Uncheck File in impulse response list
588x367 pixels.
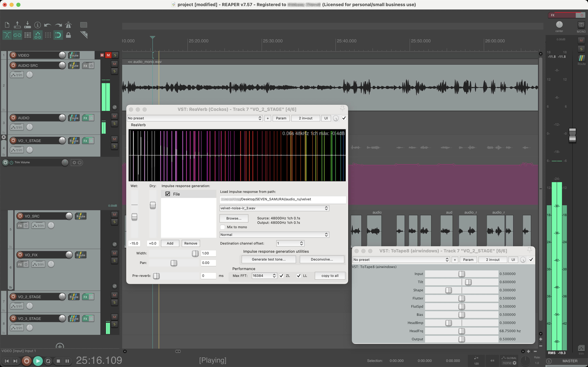pyautogui.click(x=168, y=194)
